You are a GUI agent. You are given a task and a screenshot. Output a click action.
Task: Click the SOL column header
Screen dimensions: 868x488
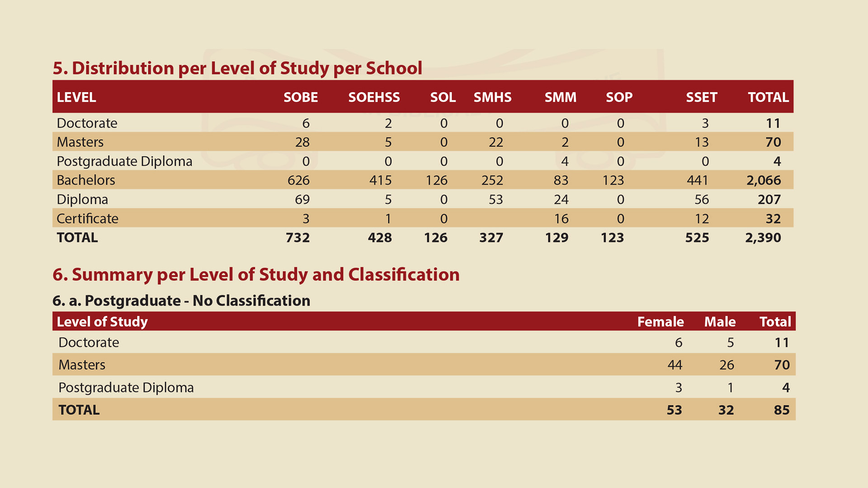[442, 97]
